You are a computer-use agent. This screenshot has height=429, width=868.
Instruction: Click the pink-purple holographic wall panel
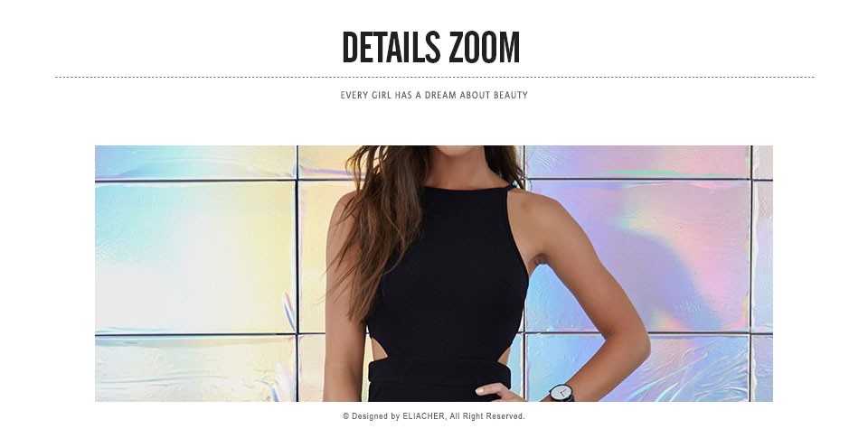click(637, 256)
